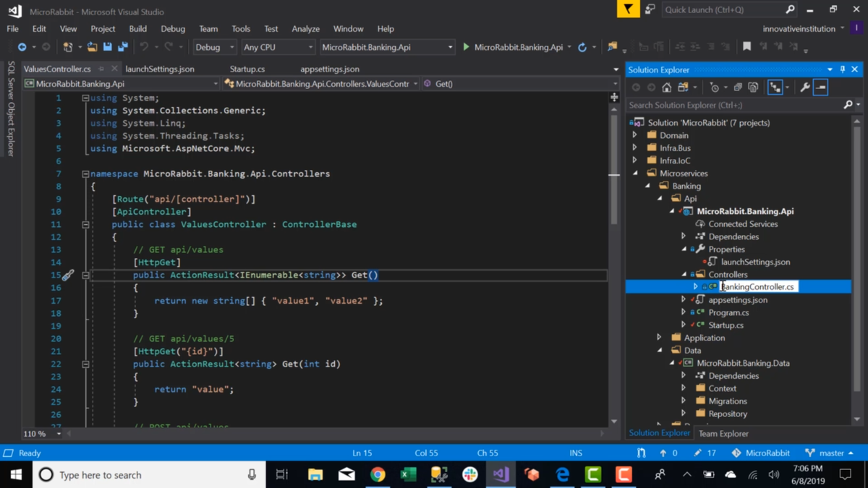Open Excel from the taskbar
Screen dimensions: 868x488
coord(408,475)
